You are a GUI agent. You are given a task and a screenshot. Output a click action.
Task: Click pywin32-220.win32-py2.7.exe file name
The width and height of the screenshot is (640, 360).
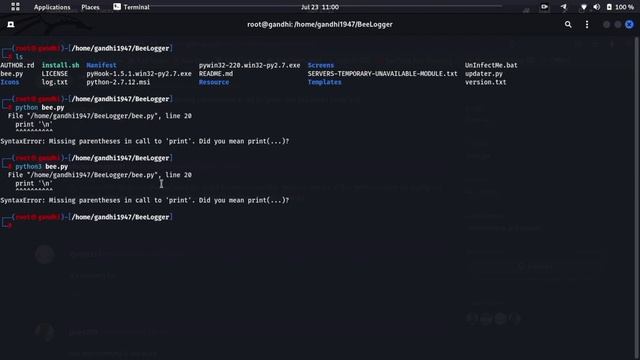pyautogui.click(x=249, y=65)
